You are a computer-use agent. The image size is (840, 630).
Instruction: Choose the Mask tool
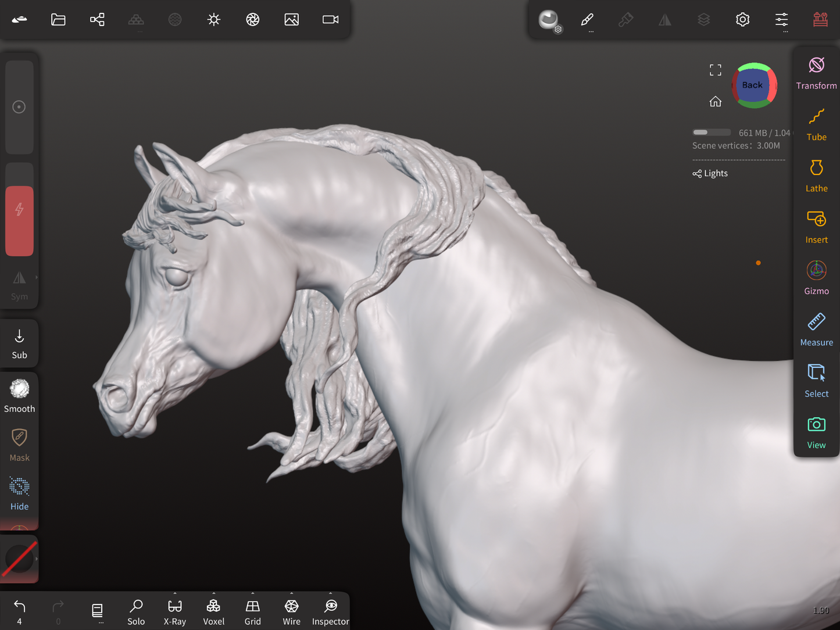coord(19,445)
